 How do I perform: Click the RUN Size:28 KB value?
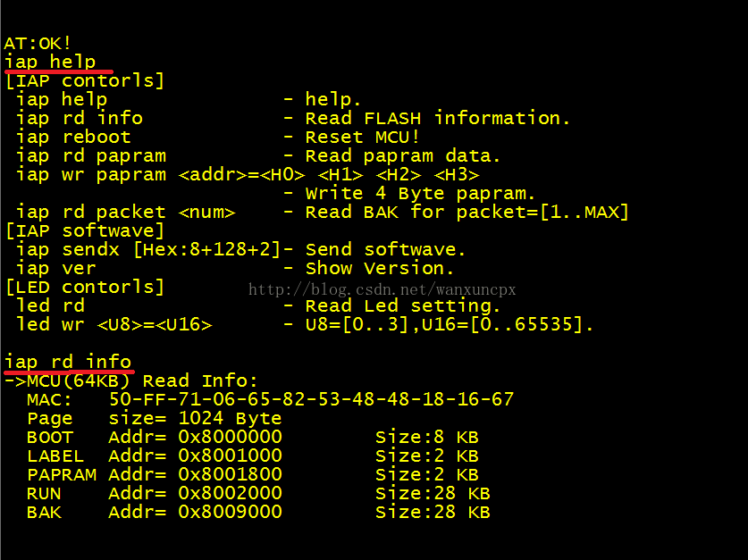pos(433,493)
